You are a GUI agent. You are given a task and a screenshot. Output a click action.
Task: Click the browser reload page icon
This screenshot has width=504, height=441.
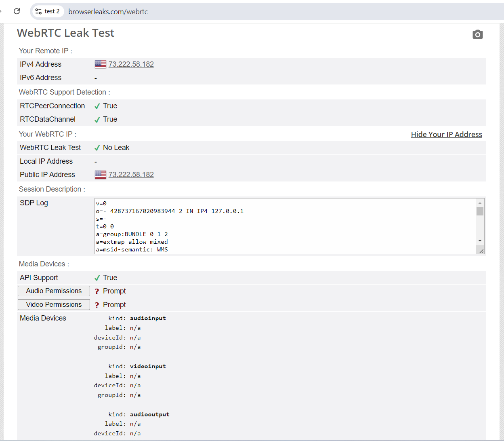[x=17, y=11]
